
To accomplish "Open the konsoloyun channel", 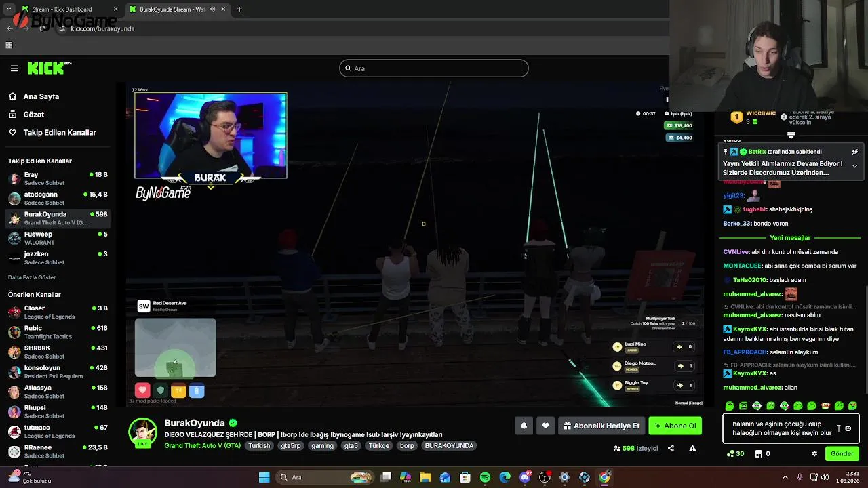I will pyautogui.click(x=58, y=371).
